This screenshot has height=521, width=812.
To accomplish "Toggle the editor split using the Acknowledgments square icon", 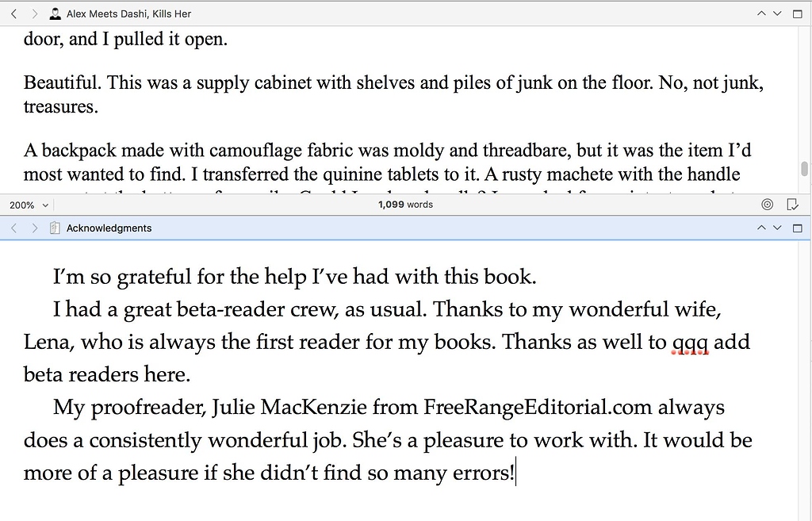I will coord(797,228).
